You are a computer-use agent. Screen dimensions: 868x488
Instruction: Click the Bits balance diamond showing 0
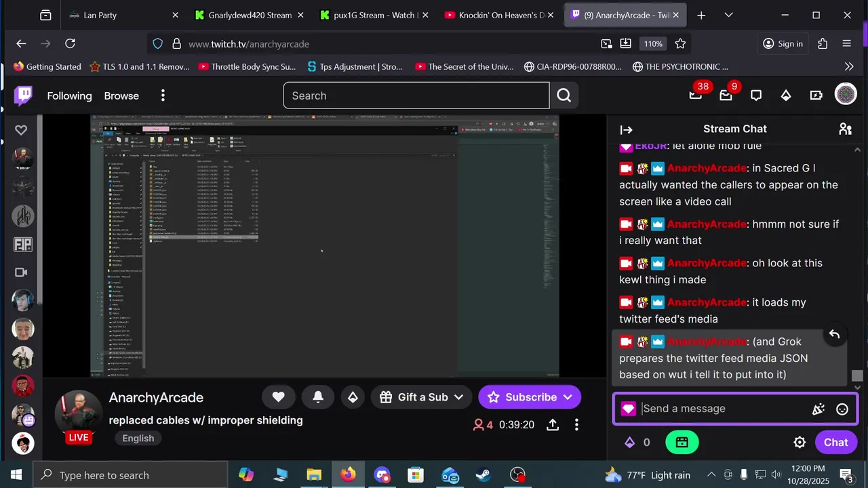coord(637,443)
